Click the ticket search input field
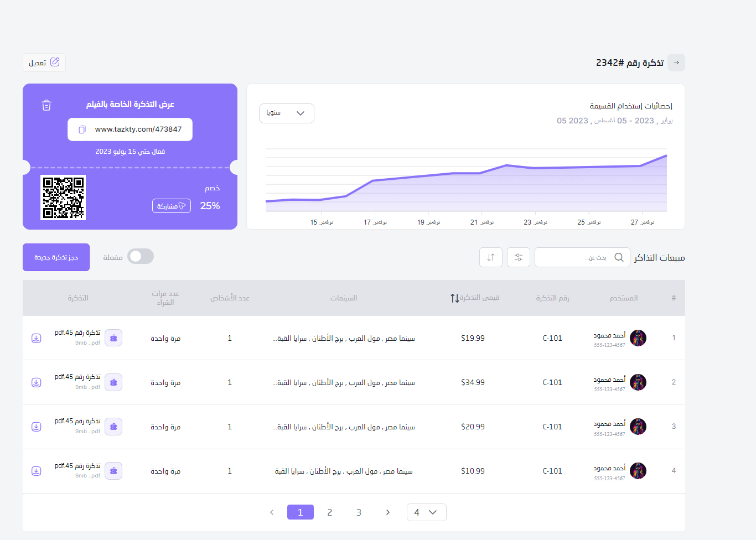The width and height of the screenshot is (756, 540). [576, 257]
